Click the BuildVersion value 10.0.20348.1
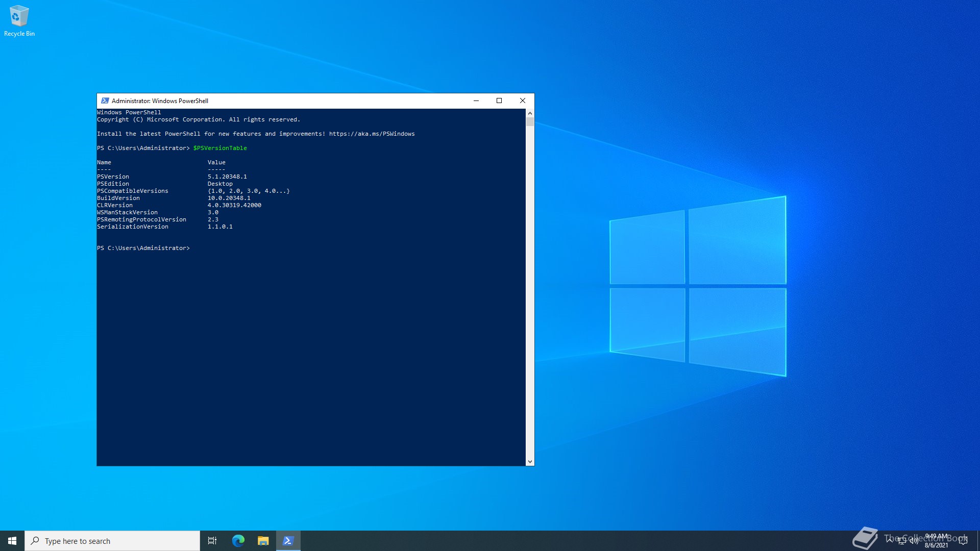Screen dimensions: 980x551 (229, 198)
